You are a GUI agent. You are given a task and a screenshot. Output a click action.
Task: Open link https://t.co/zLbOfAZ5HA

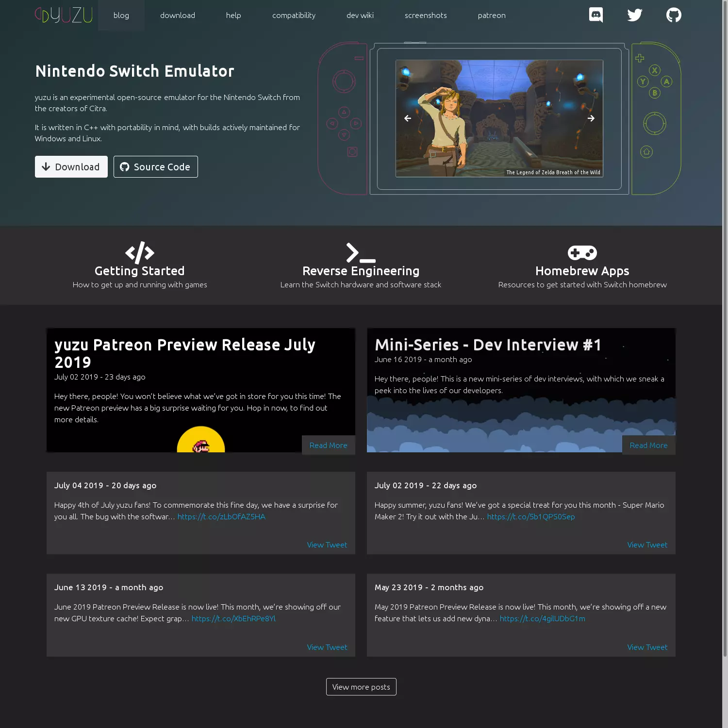tap(221, 516)
